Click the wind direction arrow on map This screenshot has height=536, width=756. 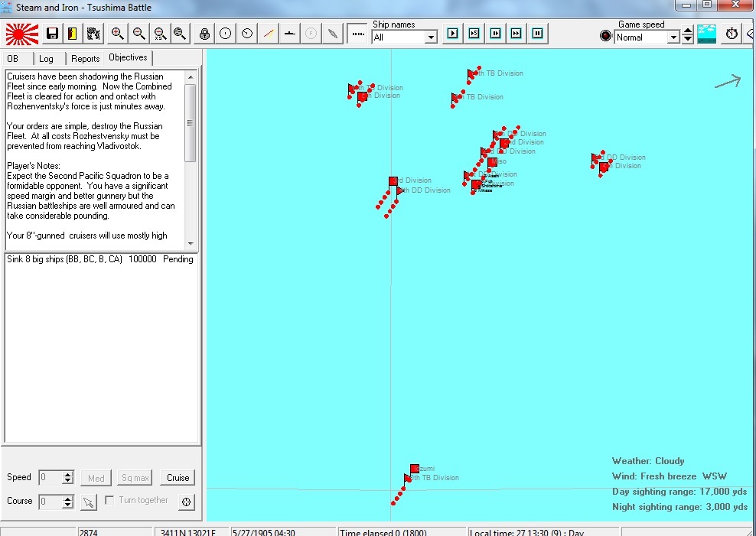point(728,81)
